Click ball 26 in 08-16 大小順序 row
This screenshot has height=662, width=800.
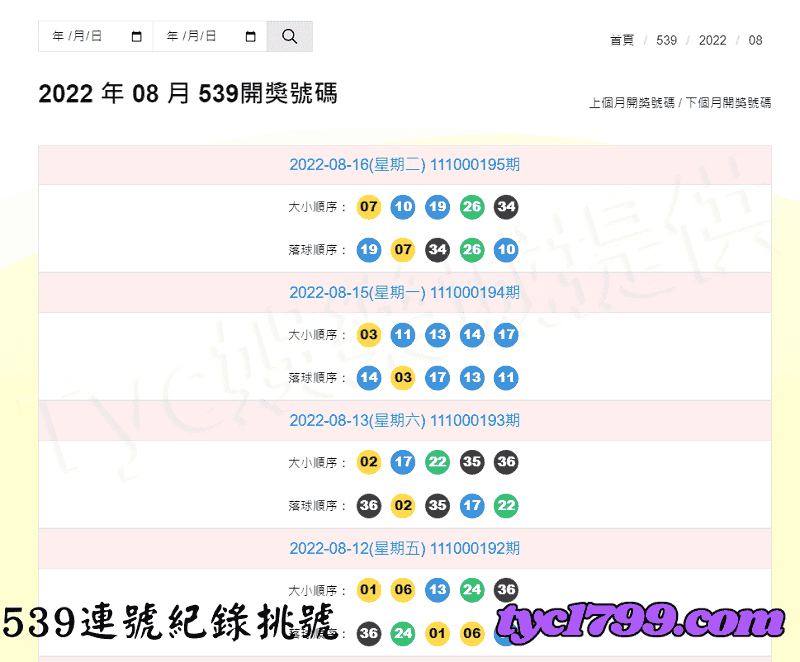[472, 207]
